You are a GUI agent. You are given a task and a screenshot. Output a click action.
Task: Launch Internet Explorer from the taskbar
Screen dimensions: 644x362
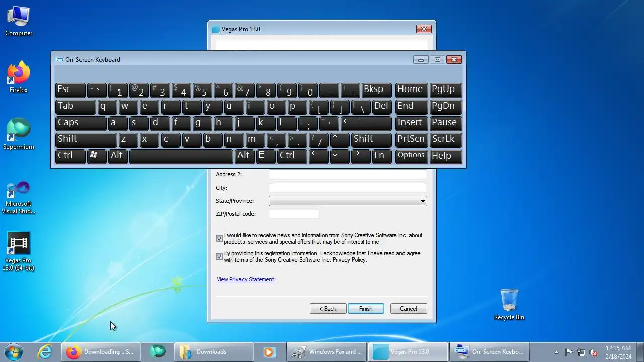[45, 352]
